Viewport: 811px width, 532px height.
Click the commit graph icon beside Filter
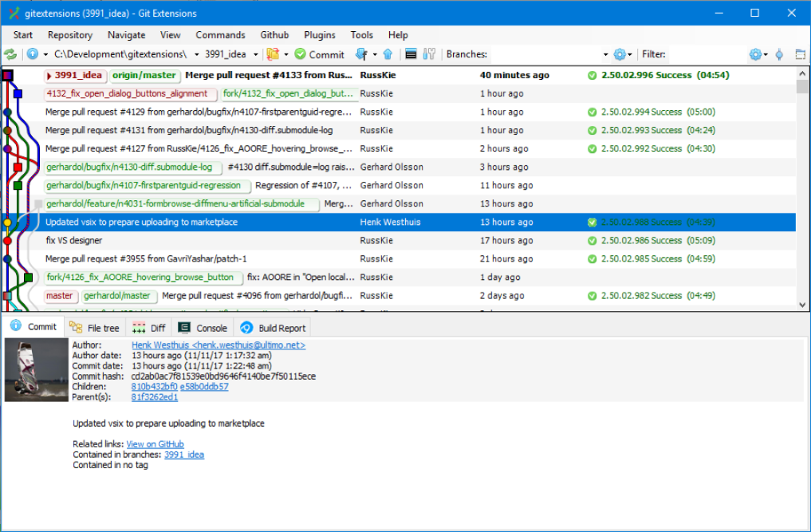[x=779, y=54]
